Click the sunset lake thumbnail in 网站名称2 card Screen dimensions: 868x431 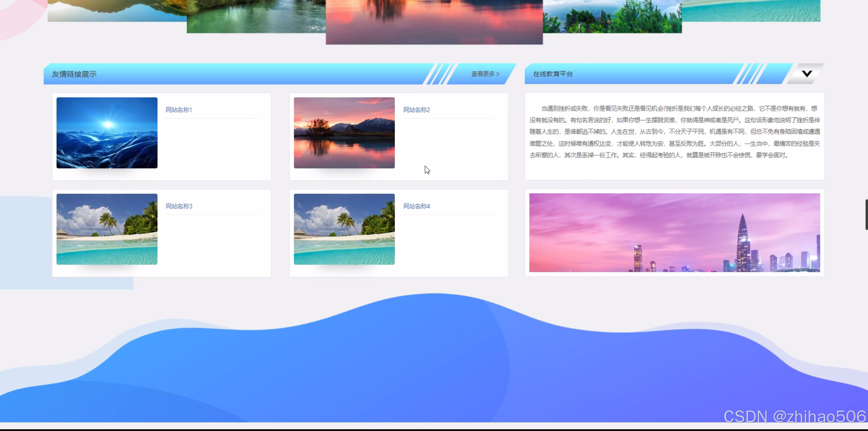click(344, 133)
